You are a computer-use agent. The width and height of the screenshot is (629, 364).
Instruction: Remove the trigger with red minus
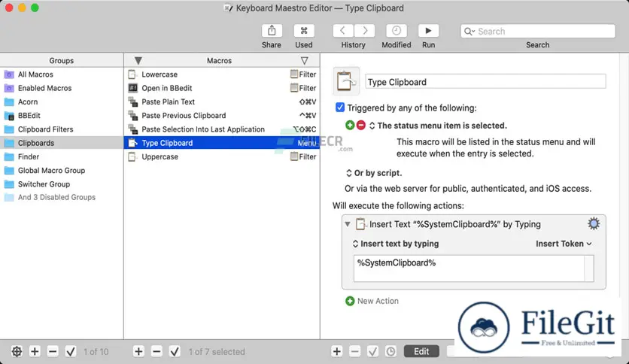361,125
